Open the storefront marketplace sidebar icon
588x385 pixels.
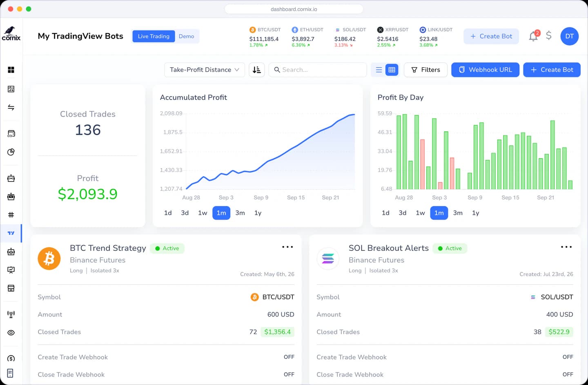(x=11, y=288)
